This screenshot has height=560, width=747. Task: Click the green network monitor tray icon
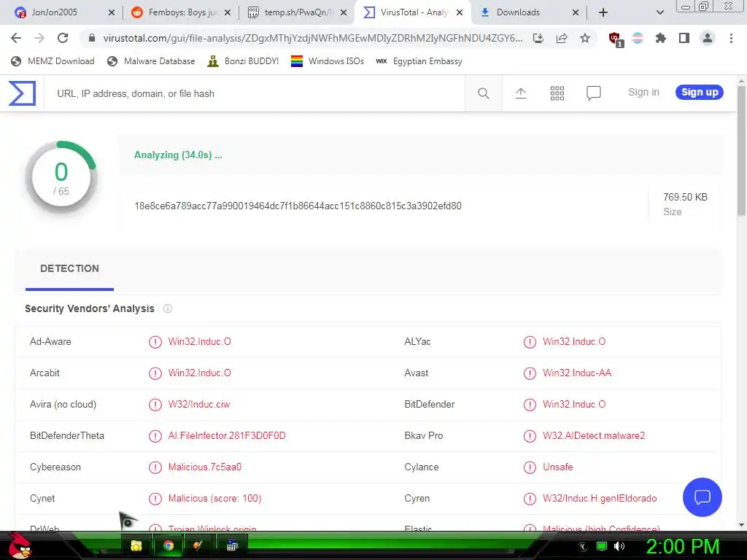(602, 546)
